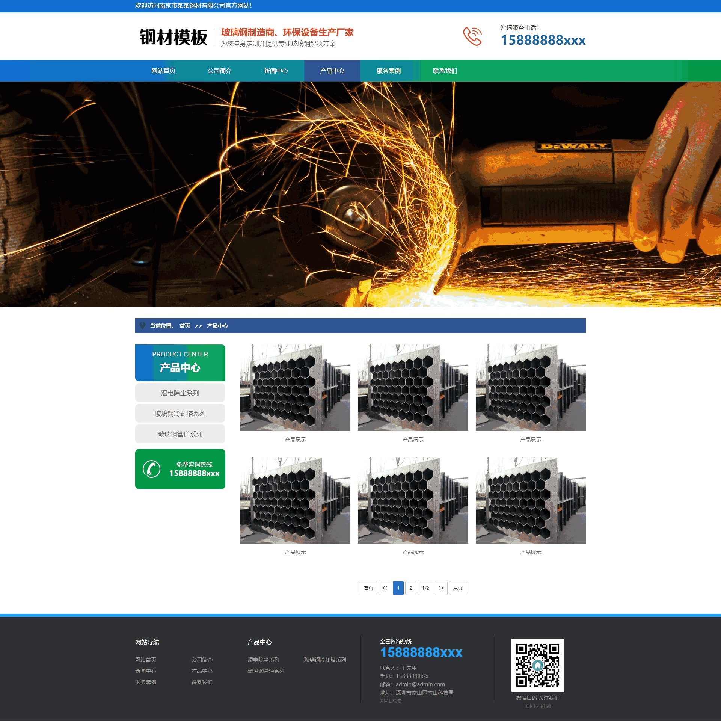Open 产品中心 in the navigation bar
721x728 pixels.
pos(332,71)
